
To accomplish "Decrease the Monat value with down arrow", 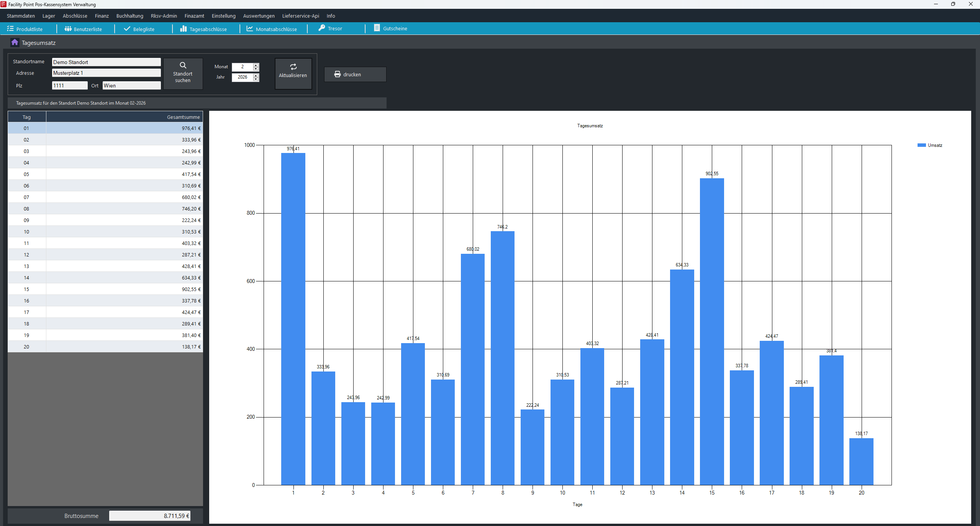I will pyautogui.click(x=256, y=69).
